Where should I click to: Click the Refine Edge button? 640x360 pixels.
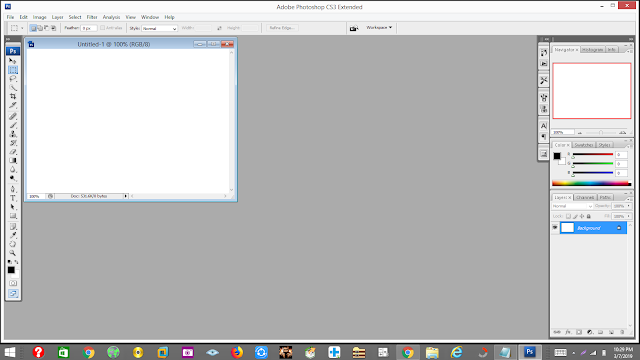click(x=282, y=28)
